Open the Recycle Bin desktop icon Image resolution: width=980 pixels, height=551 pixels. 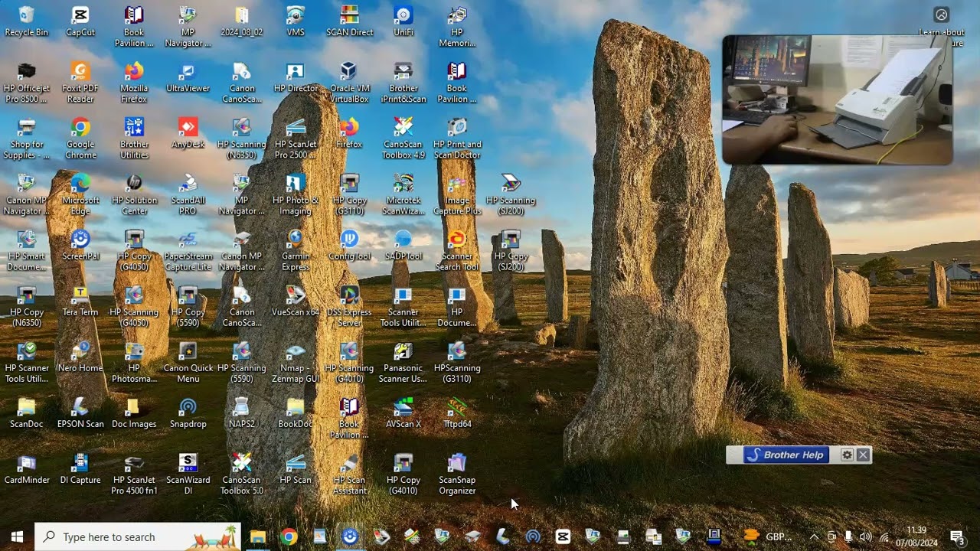click(26, 21)
